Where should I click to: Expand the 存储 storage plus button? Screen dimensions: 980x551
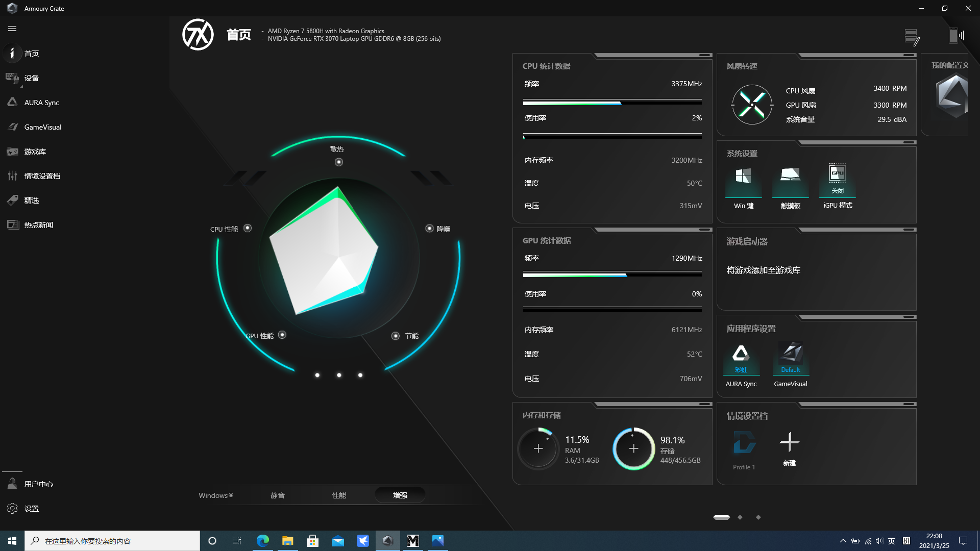633,448
